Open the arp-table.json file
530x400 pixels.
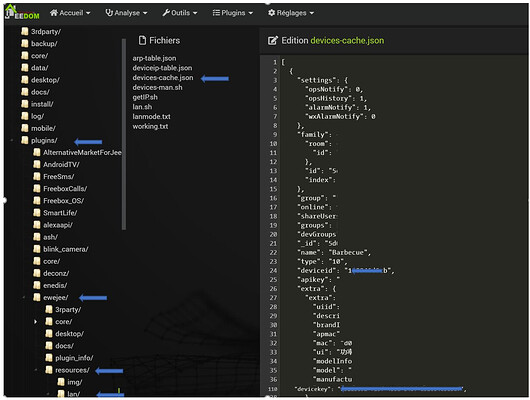point(154,58)
